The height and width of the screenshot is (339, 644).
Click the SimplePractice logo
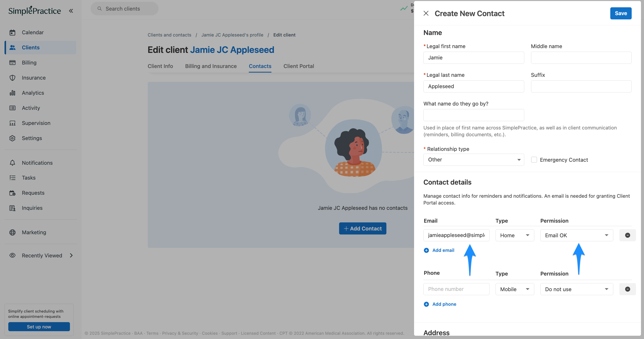(x=34, y=11)
